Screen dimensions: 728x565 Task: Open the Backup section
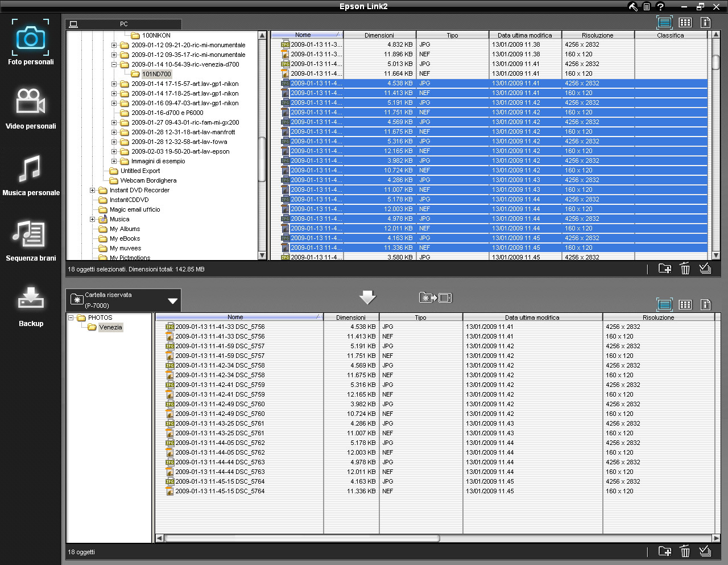(x=31, y=306)
